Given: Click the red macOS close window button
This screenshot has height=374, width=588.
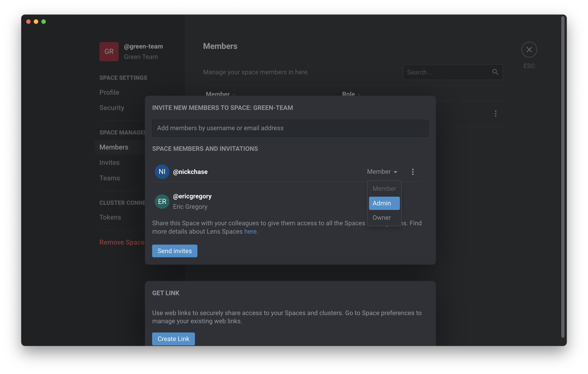Looking at the screenshot, I should coord(28,22).
